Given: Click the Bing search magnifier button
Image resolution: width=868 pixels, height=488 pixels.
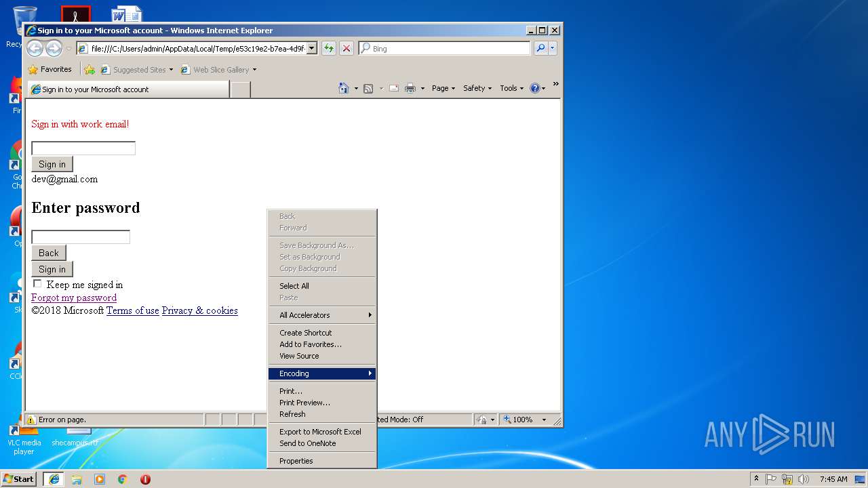Looking at the screenshot, I should (540, 48).
